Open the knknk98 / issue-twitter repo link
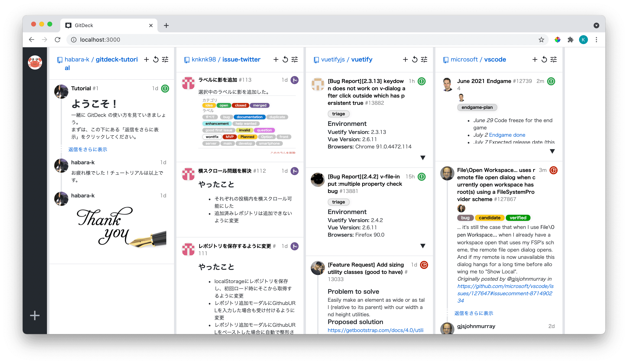628x364 pixels. click(226, 59)
